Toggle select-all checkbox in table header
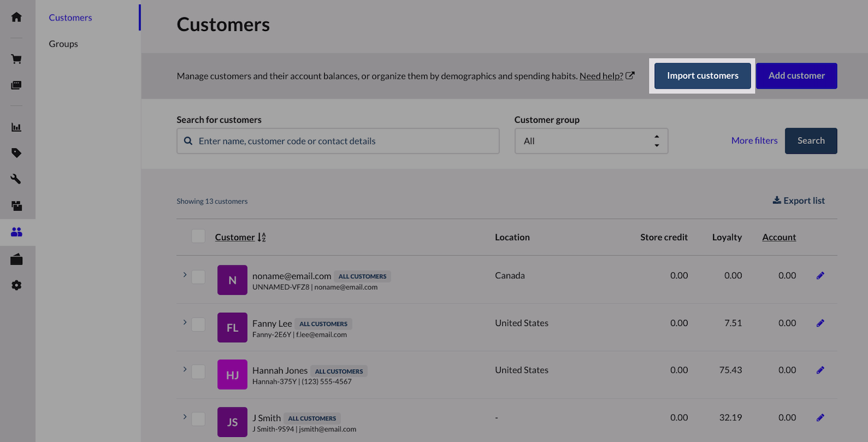The width and height of the screenshot is (868, 442). [198, 236]
